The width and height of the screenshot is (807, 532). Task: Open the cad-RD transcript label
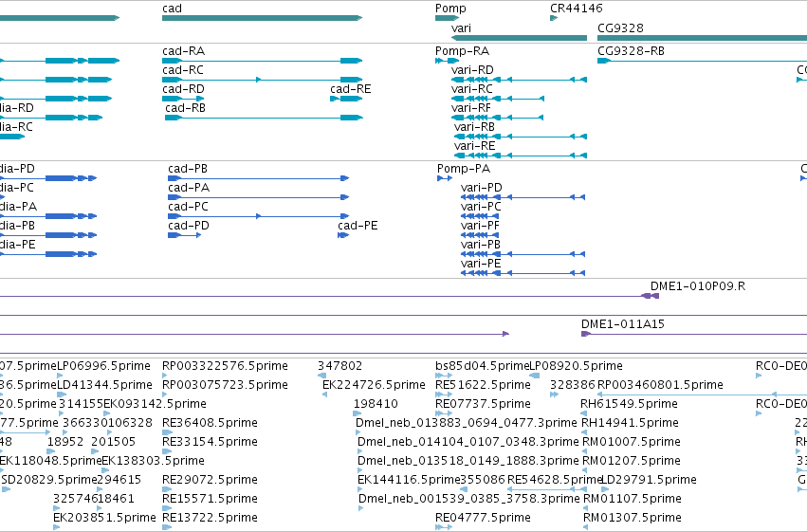point(183,89)
